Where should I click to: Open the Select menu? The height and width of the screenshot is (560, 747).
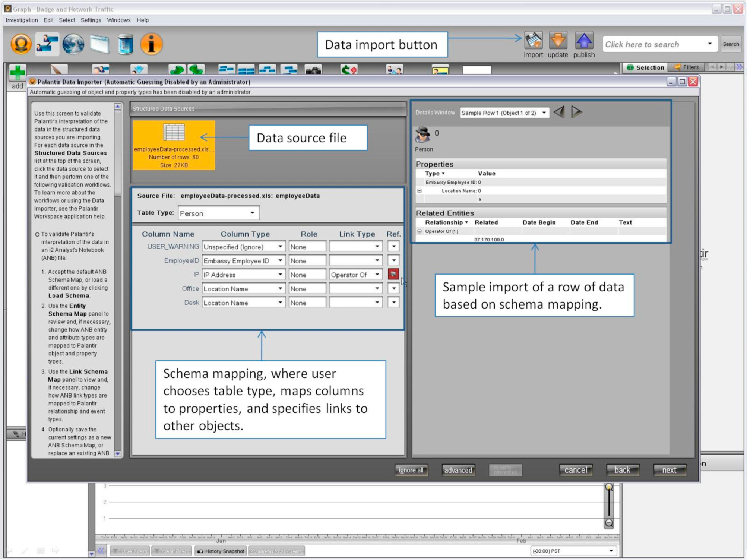(67, 20)
